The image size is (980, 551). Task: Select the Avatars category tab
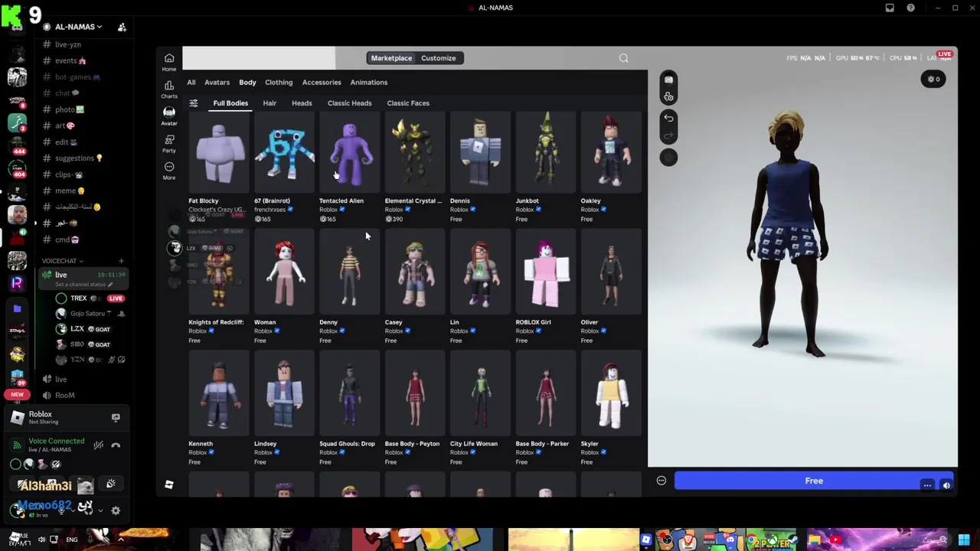(x=217, y=83)
